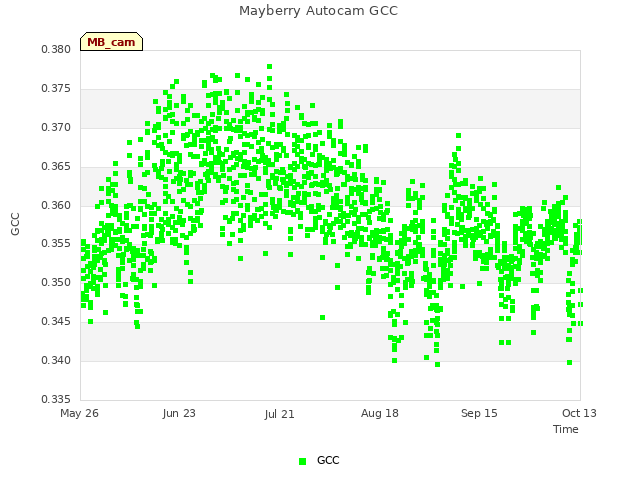Click the y-axis label 0.365
640x480 pixels.
pos(56,167)
